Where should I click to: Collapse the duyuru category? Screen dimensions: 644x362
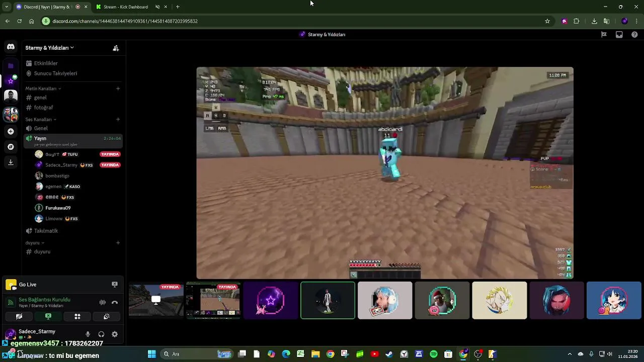(35, 243)
